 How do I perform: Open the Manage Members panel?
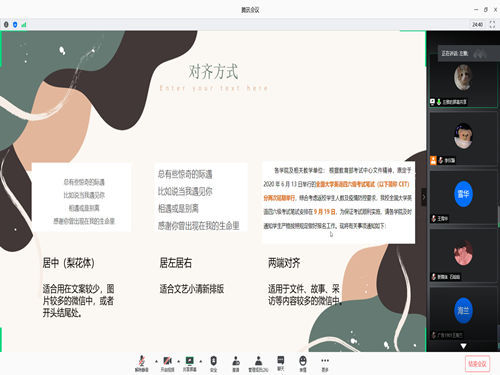258,363
